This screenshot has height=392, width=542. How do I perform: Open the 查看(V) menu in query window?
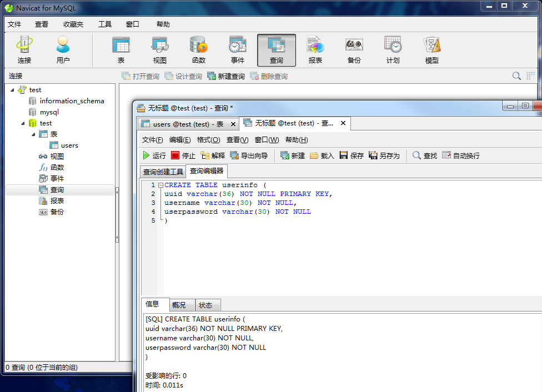pos(238,140)
